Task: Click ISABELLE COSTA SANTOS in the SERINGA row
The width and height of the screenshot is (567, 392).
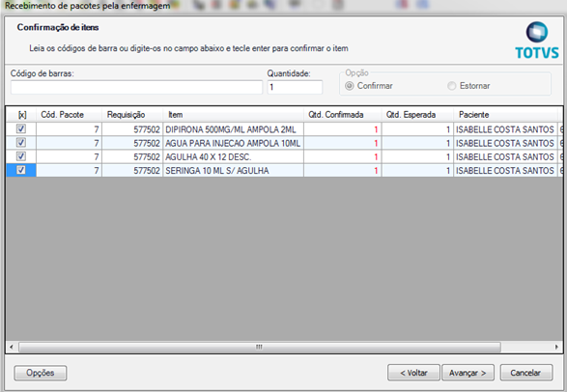Action: [505, 171]
